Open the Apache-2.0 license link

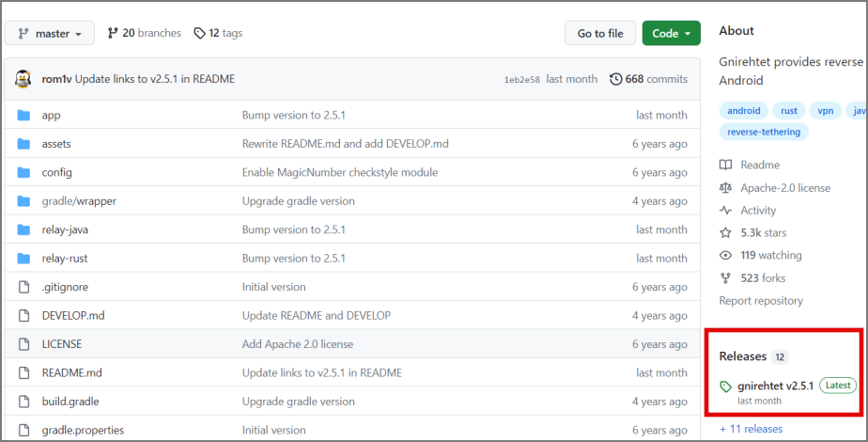tap(785, 188)
